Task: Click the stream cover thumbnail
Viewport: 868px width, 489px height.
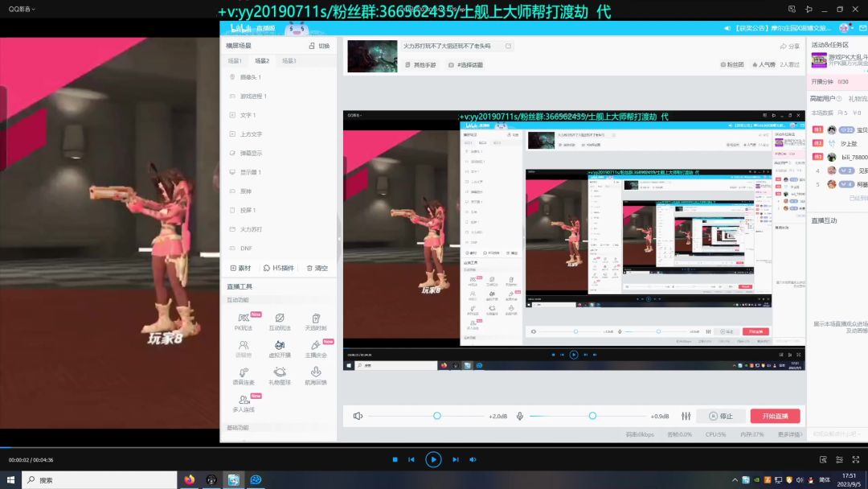Action: 373,56
